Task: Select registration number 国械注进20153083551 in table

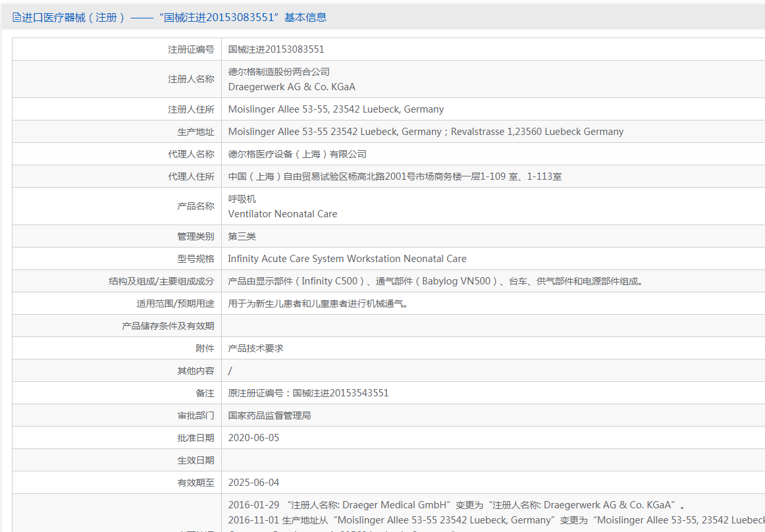Action: tap(276, 49)
